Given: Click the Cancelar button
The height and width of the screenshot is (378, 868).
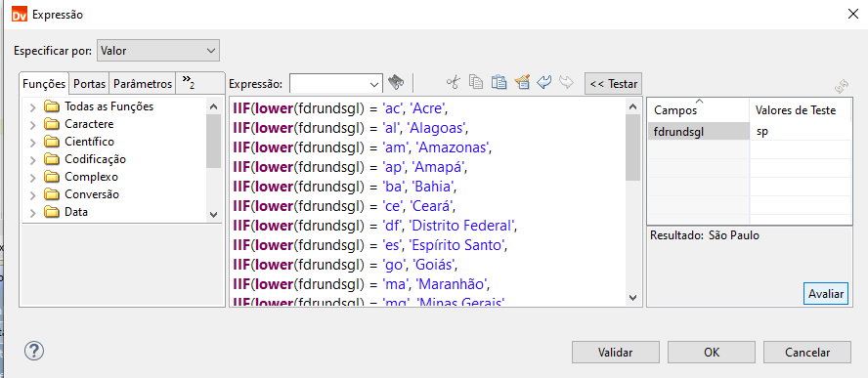Looking at the screenshot, I should [x=807, y=352].
